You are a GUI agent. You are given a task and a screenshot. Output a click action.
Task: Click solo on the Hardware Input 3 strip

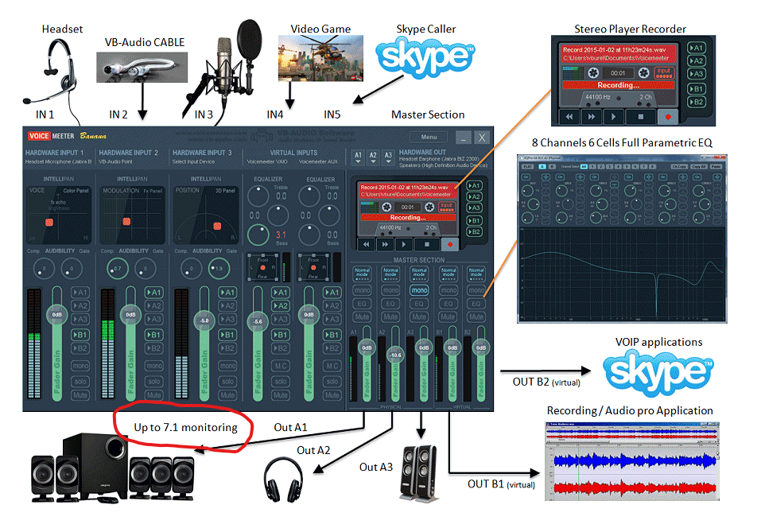tap(227, 380)
